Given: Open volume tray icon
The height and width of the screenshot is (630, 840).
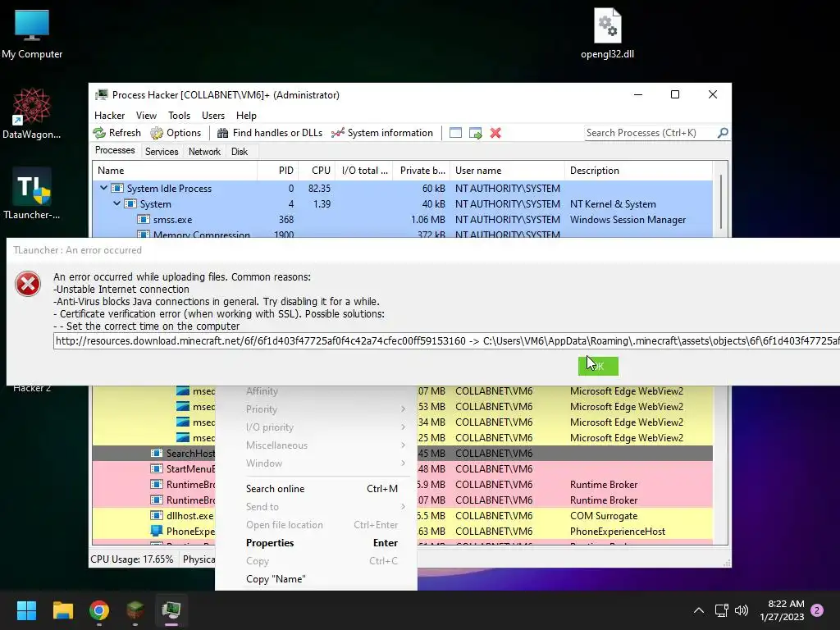Looking at the screenshot, I should [x=742, y=610].
